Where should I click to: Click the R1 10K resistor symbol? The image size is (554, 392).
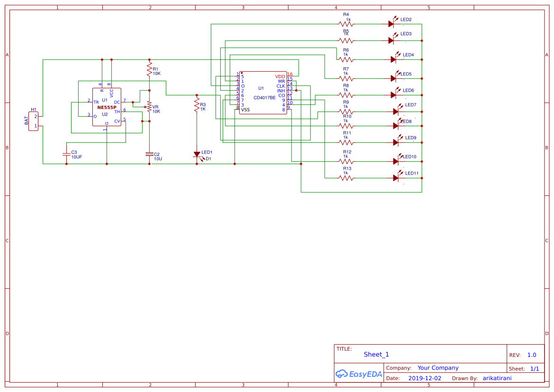[x=149, y=69]
